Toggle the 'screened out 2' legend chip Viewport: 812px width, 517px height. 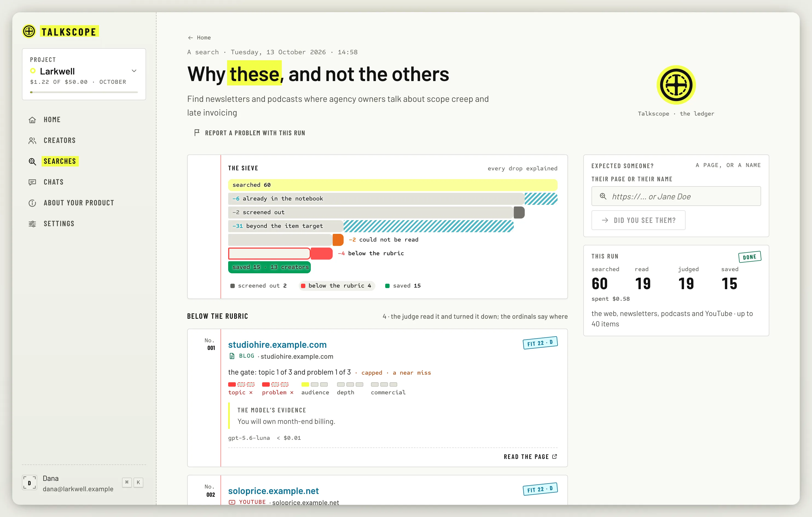click(x=258, y=286)
